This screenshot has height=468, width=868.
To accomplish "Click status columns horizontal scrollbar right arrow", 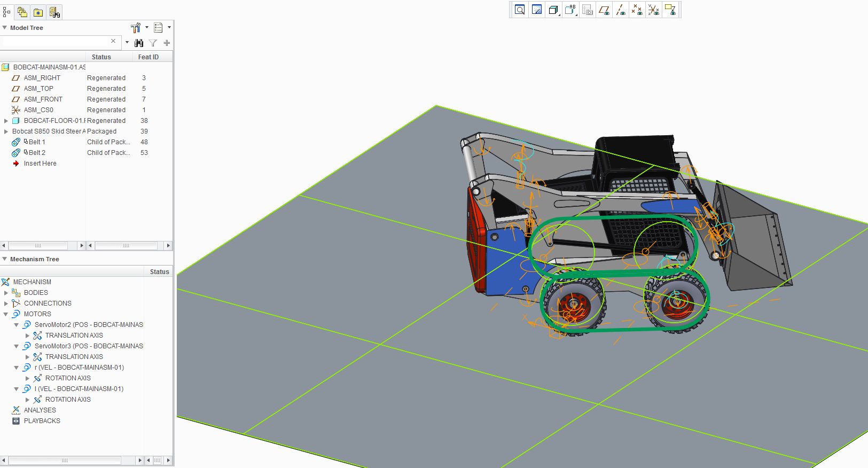I will click(168, 246).
